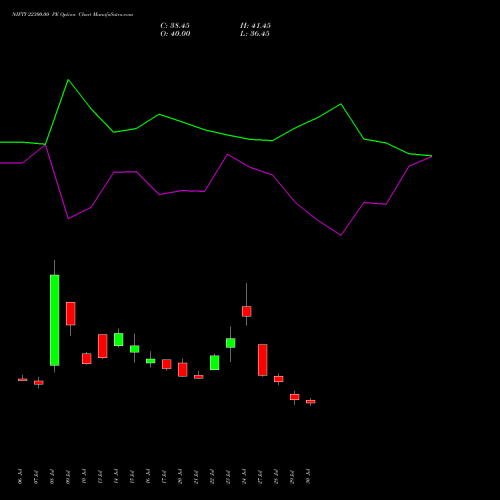
Task: Click the NIFTY PE Option chart title
Action: [x=72, y=15]
